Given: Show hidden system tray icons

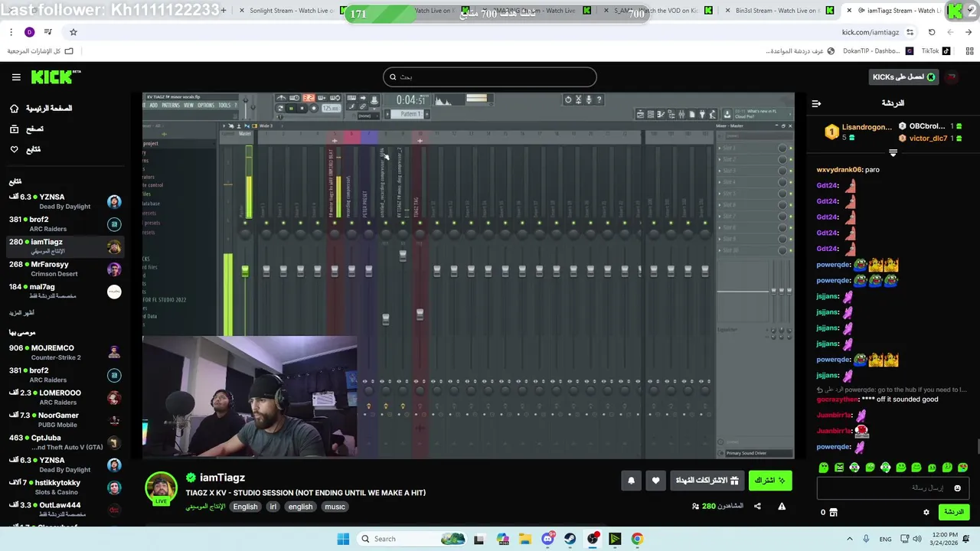Looking at the screenshot, I should [x=849, y=539].
